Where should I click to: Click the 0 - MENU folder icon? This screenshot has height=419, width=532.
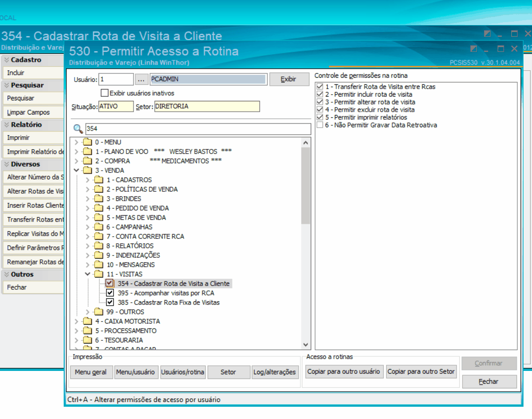[88, 142]
